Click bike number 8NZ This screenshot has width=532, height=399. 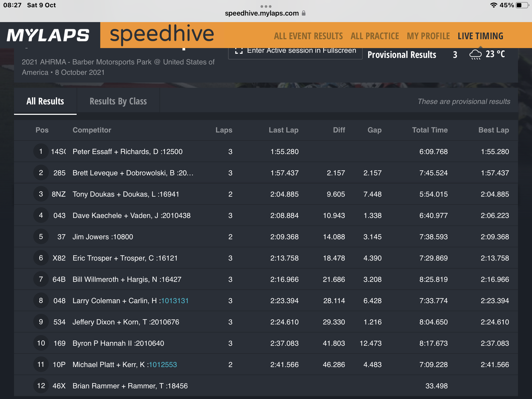(x=59, y=194)
